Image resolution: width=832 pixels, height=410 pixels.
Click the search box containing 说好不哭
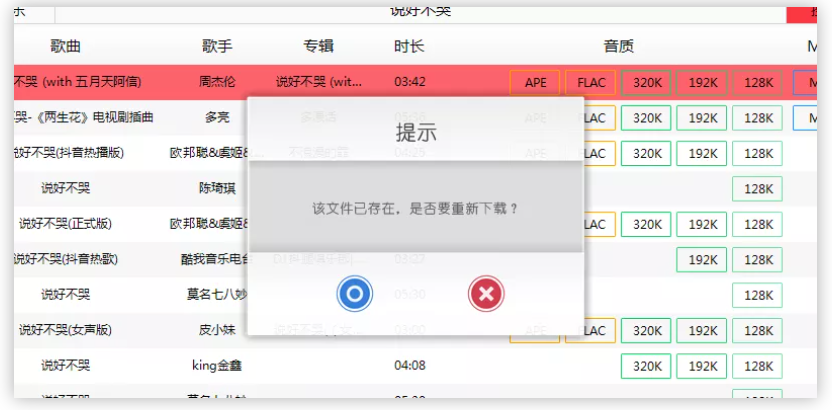pyautogui.click(x=420, y=11)
